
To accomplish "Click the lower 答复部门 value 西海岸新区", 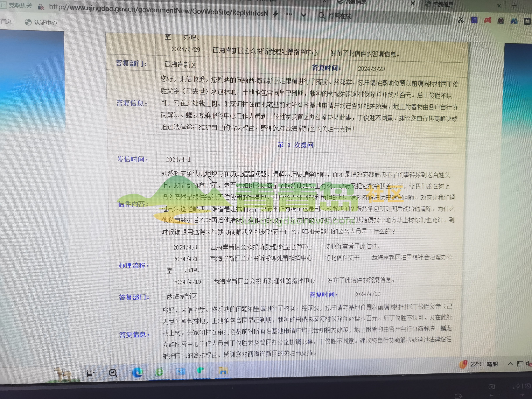I will pos(182,296).
